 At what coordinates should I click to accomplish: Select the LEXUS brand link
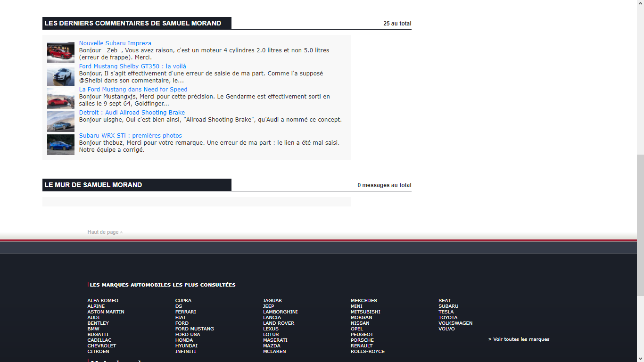[x=271, y=329]
